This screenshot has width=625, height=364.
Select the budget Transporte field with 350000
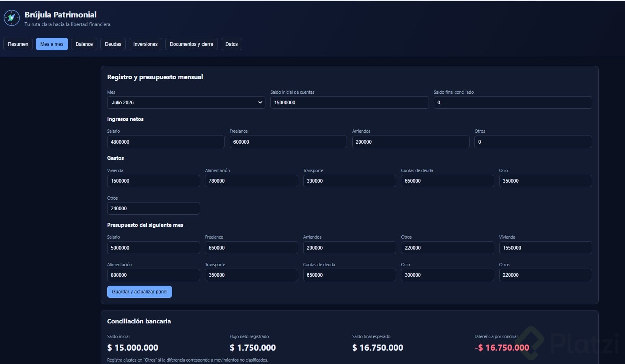251,275
